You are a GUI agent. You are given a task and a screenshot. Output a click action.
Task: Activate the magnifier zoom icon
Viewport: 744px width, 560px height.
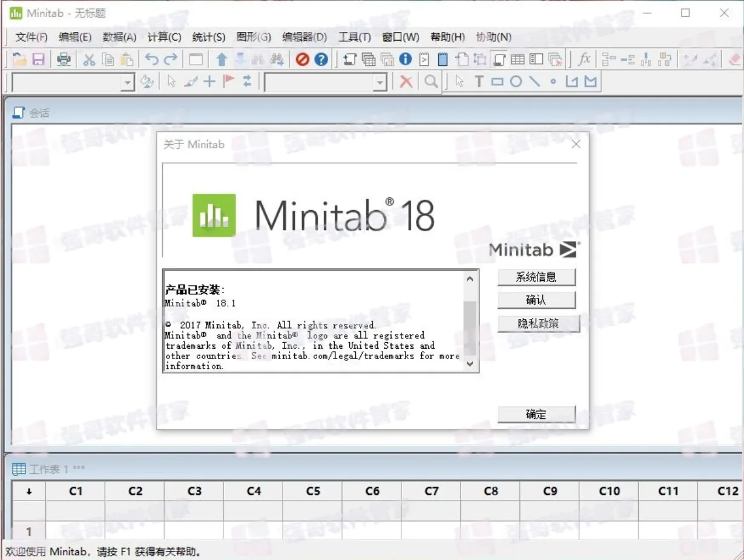click(x=431, y=81)
